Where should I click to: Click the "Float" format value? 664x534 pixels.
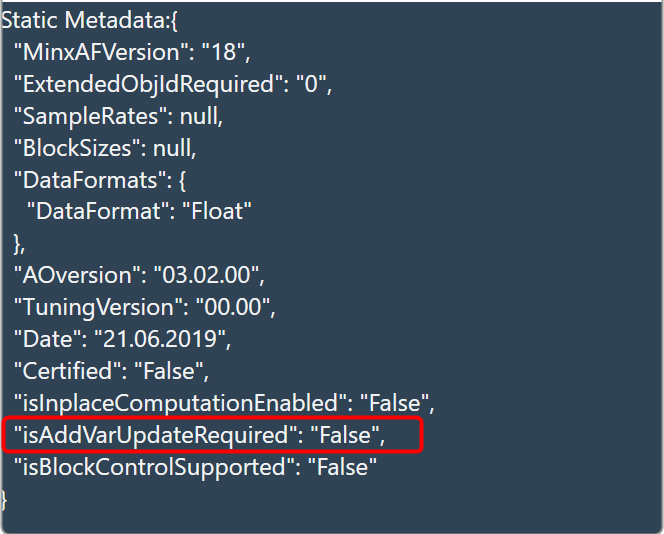[x=217, y=211]
